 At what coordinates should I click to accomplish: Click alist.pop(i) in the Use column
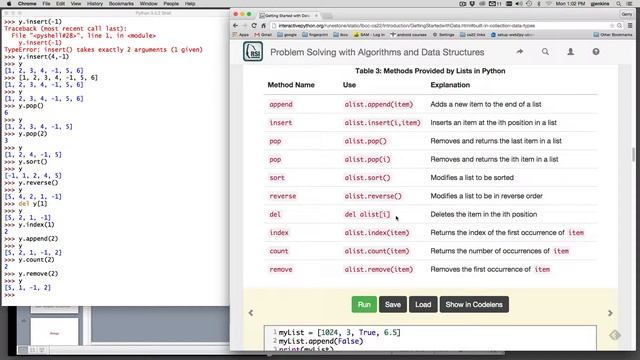(367, 160)
